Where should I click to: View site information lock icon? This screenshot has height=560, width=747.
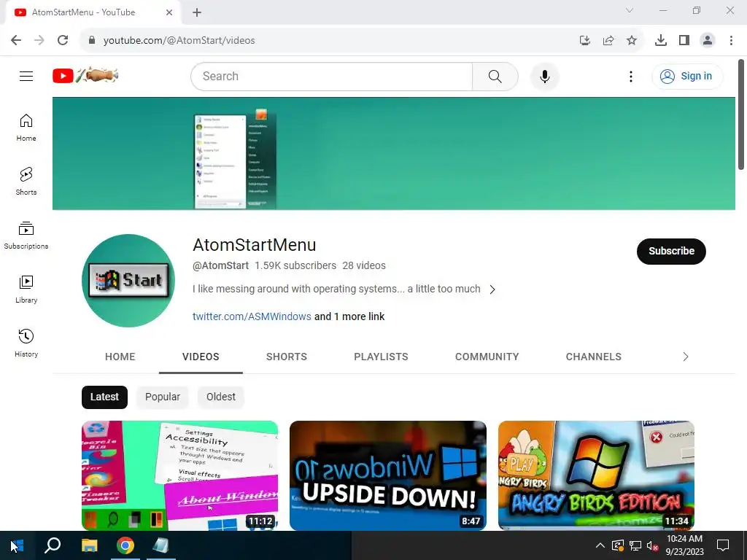point(91,40)
